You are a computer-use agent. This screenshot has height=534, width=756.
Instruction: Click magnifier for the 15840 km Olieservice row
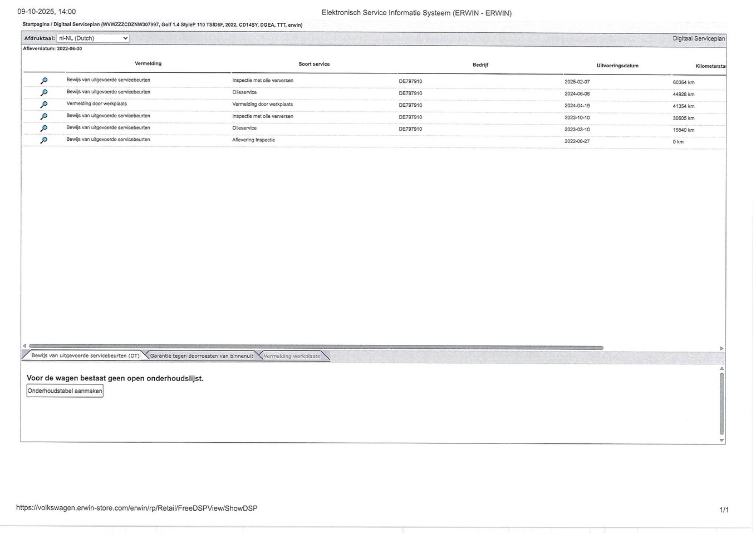click(x=44, y=128)
